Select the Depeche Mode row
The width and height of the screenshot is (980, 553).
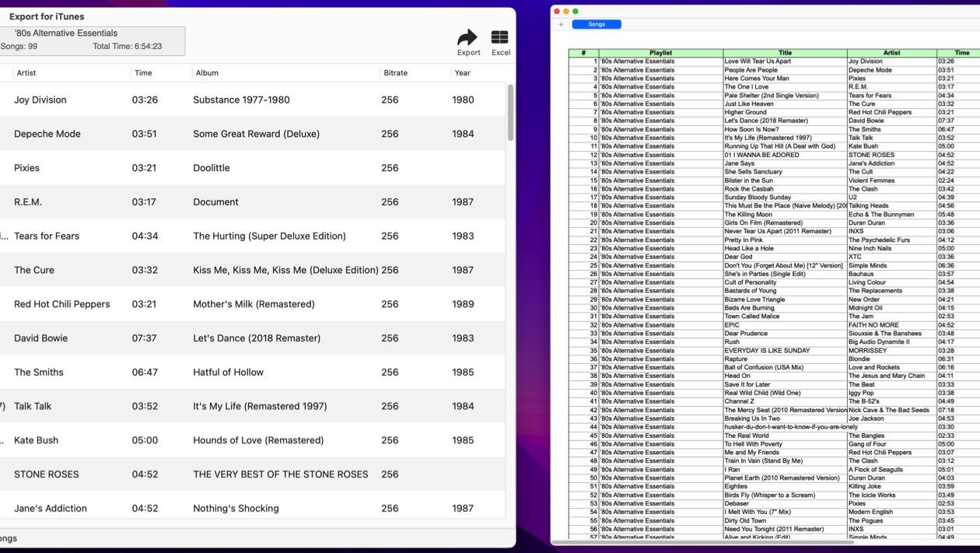[253, 134]
